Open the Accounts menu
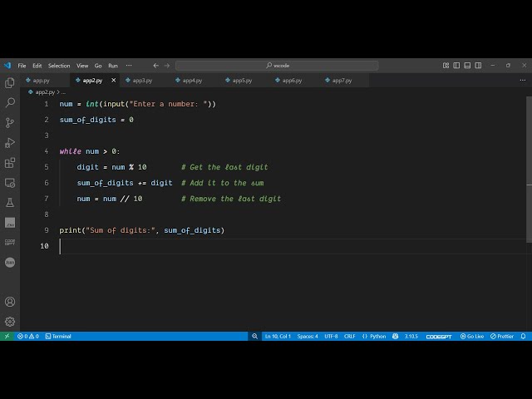The width and height of the screenshot is (532, 399). pyautogui.click(x=10, y=302)
